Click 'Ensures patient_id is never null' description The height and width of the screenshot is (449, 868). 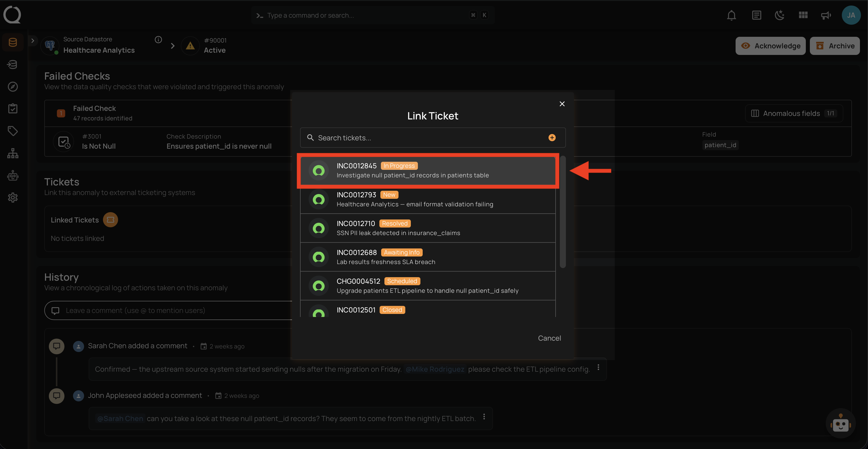(219, 146)
